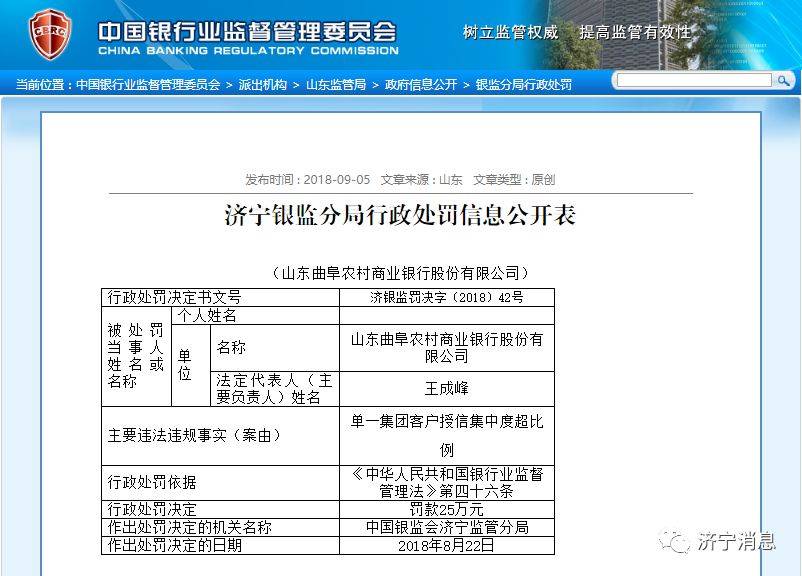This screenshot has width=802, height=576.
Task: Click cell 行政处罚决定书文号
Action: (220, 297)
